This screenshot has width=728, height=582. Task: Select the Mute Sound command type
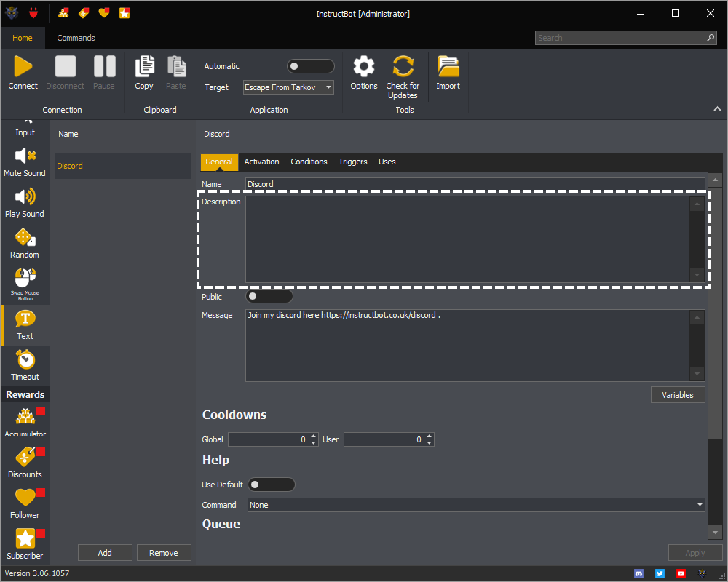point(25,162)
